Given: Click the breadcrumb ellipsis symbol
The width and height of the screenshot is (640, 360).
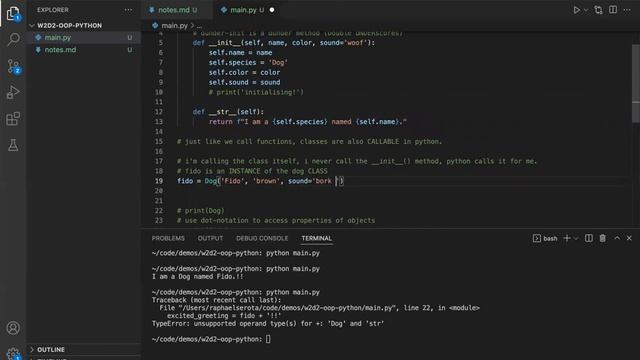Looking at the screenshot, I should pos(200,25).
